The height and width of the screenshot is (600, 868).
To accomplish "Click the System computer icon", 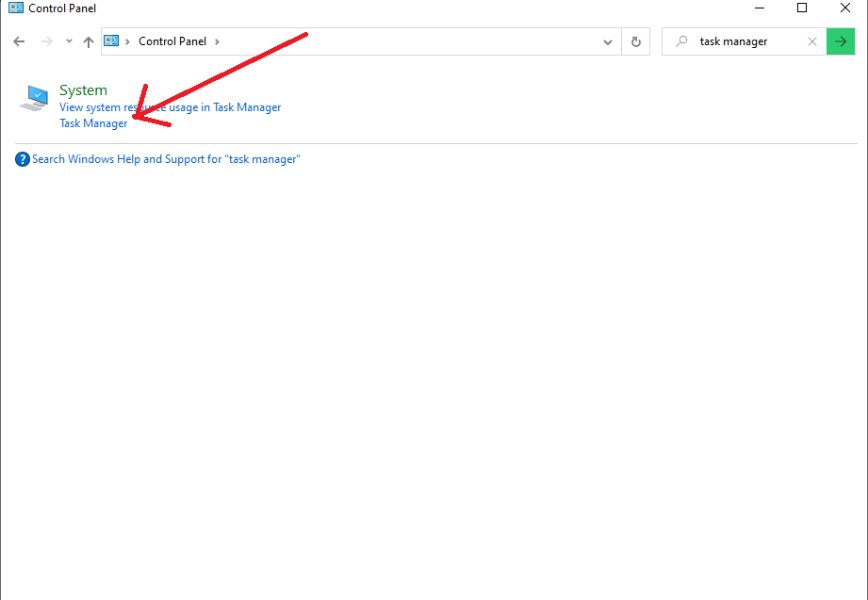I will 35,98.
